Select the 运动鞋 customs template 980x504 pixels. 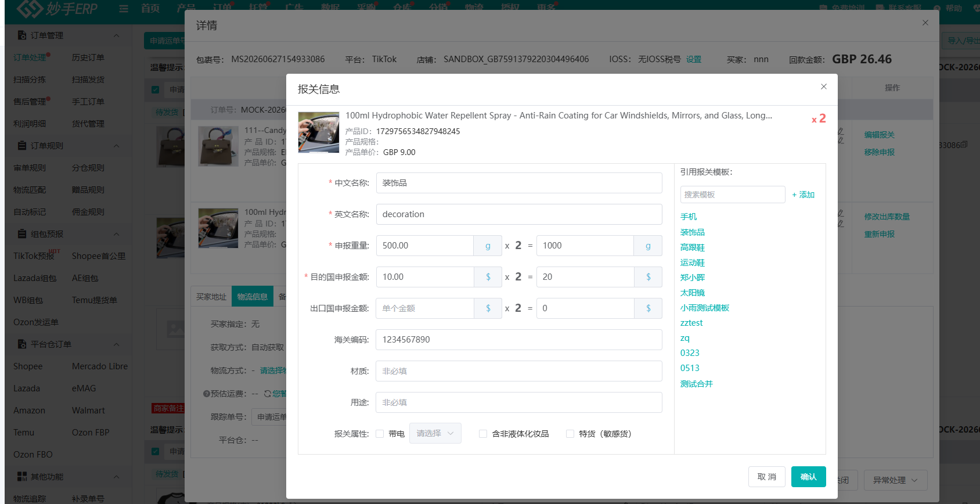point(693,262)
